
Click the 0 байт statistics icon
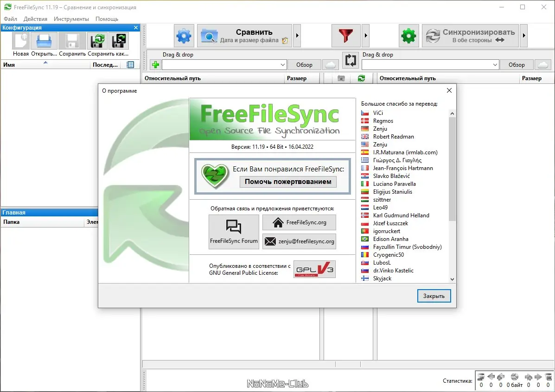pyautogui.click(x=515, y=377)
